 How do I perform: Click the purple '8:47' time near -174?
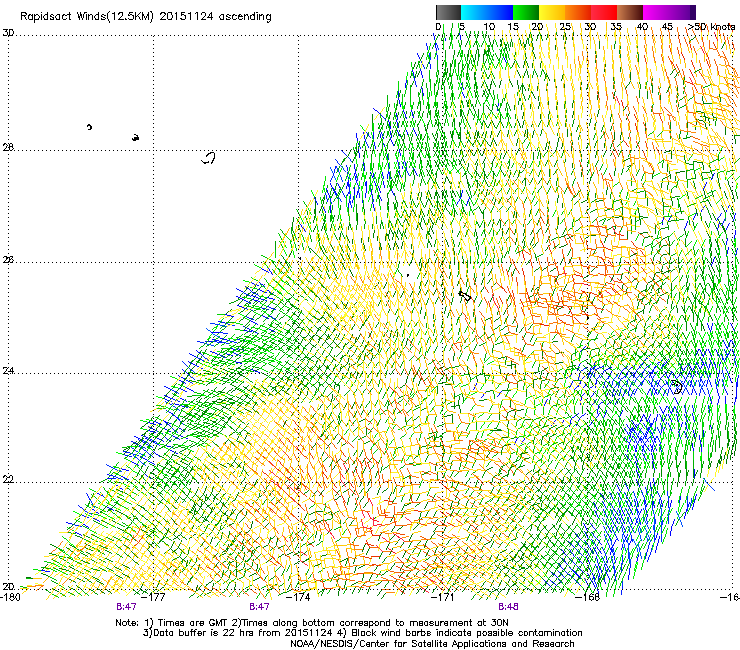click(x=260, y=607)
